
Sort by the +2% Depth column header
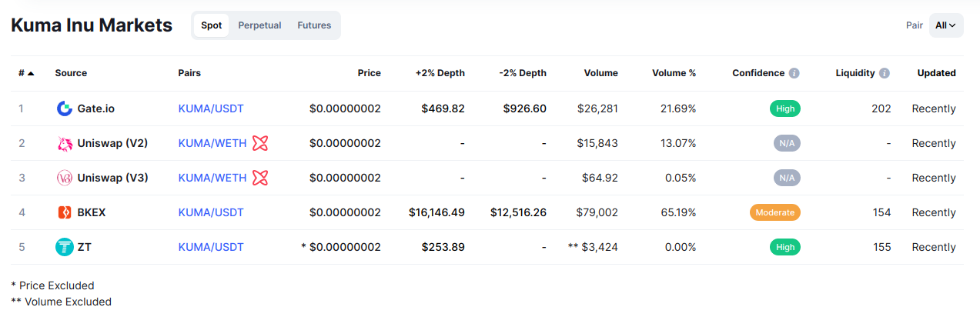(440, 73)
